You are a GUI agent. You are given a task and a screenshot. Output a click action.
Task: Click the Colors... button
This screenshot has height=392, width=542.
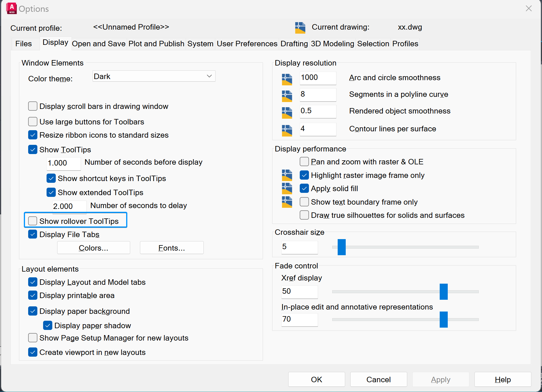click(x=93, y=248)
